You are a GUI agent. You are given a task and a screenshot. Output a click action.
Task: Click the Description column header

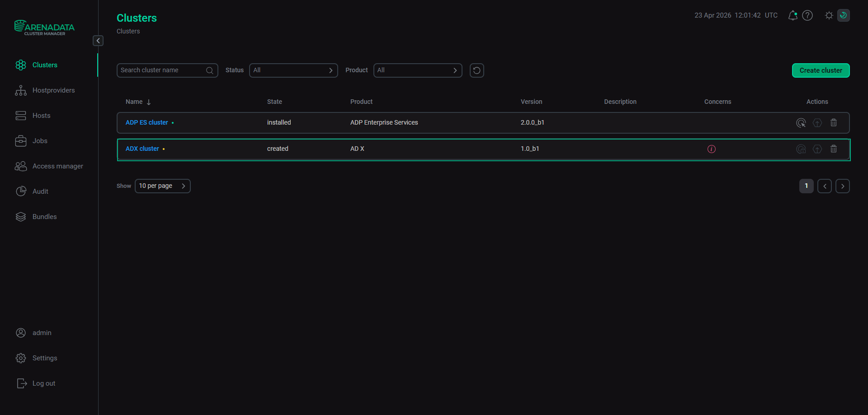[620, 102]
